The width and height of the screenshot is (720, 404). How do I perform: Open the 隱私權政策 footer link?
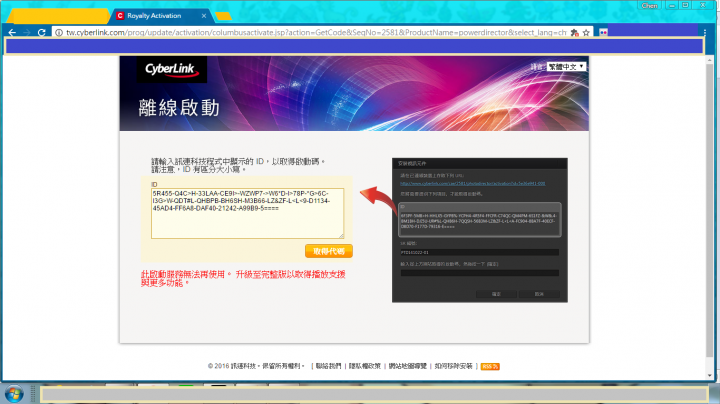(x=365, y=366)
